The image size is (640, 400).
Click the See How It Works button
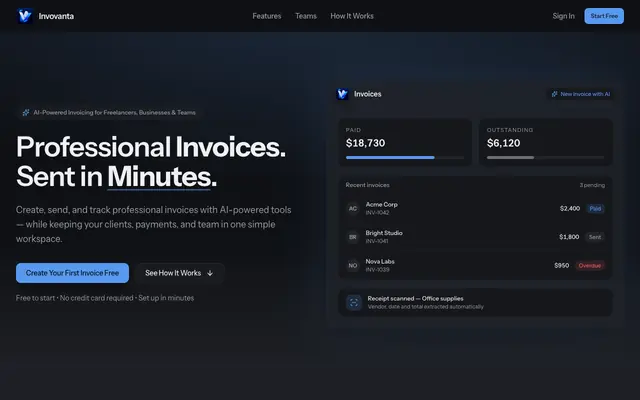pyautogui.click(x=179, y=273)
